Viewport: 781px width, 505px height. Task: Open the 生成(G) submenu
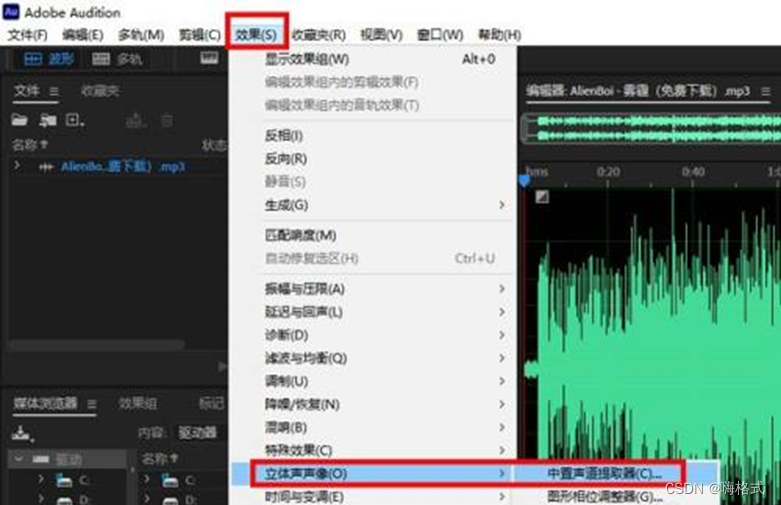tap(371, 205)
